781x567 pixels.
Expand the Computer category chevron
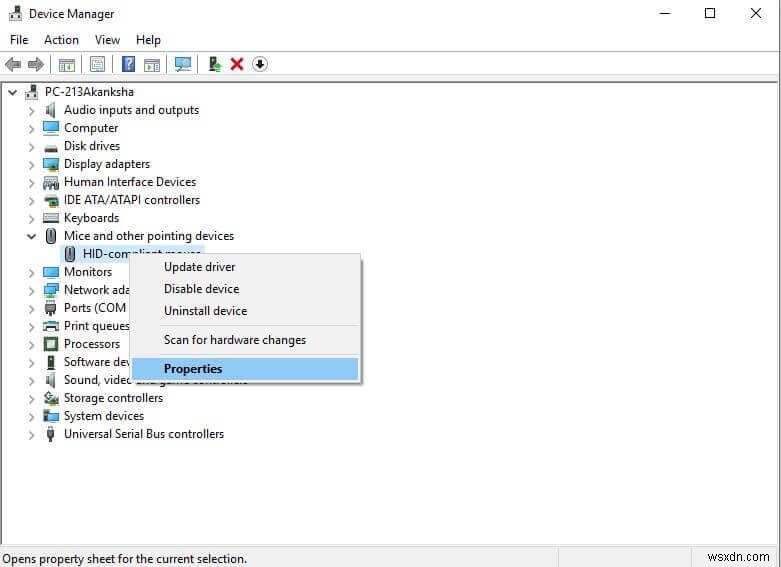[x=31, y=129]
